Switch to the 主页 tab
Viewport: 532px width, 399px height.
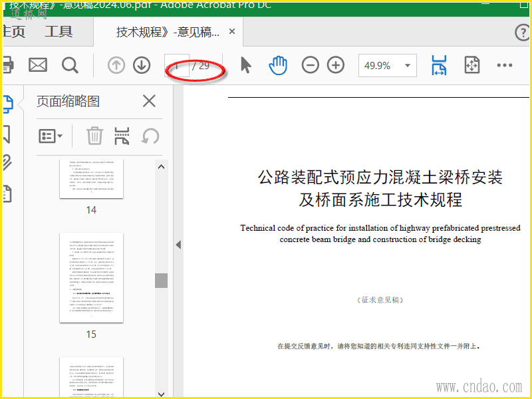pyautogui.click(x=14, y=31)
